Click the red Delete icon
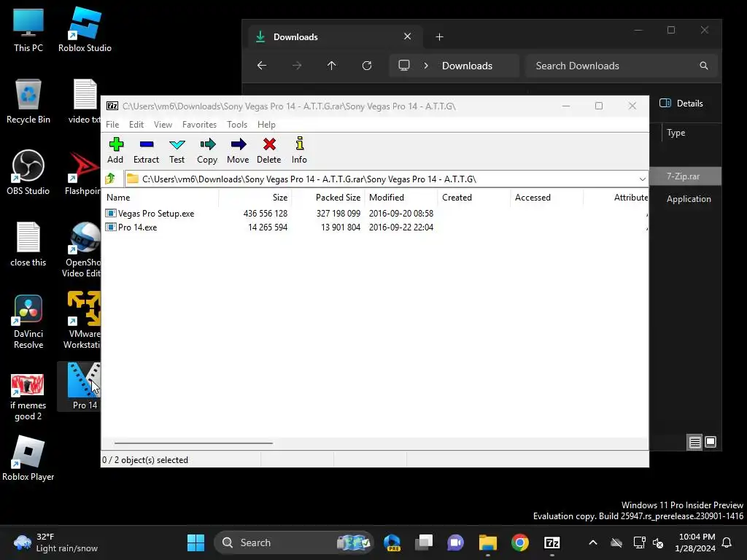747x560 pixels. [269, 150]
